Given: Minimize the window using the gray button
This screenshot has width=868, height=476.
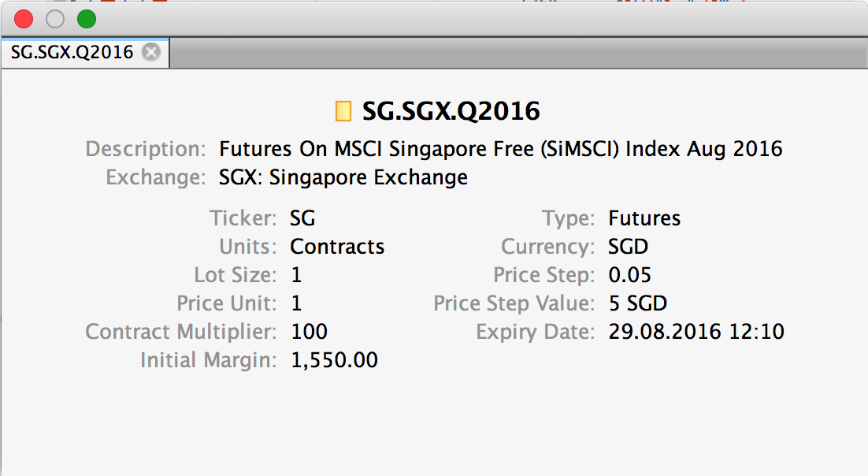Looking at the screenshot, I should (55, 19).
